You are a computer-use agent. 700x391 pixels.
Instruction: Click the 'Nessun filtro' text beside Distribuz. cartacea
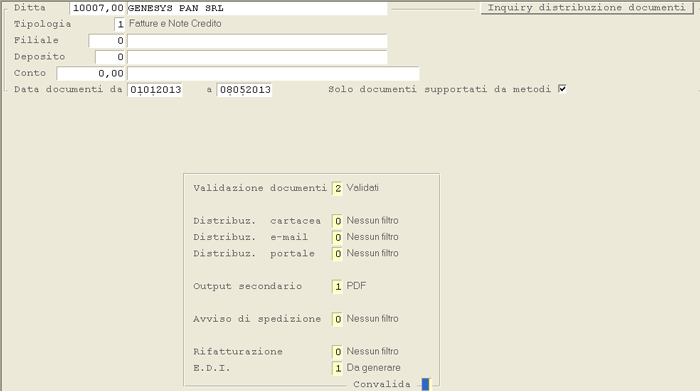pyautogui.click(x=373, y=220)
